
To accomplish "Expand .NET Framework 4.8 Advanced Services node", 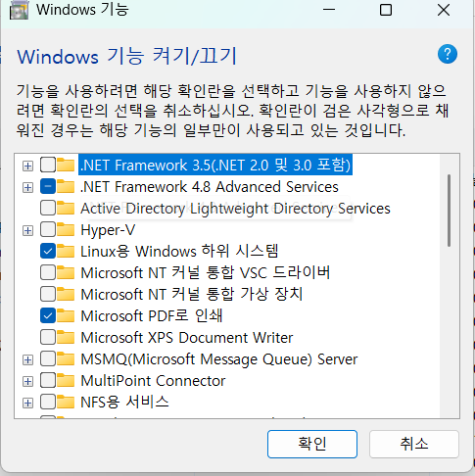I will coord(27,187).
